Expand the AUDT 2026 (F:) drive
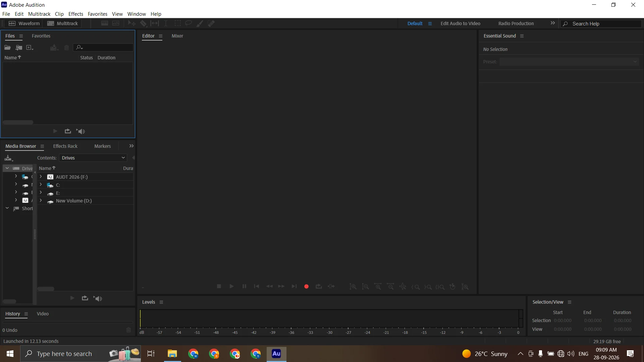 (41, 177)
